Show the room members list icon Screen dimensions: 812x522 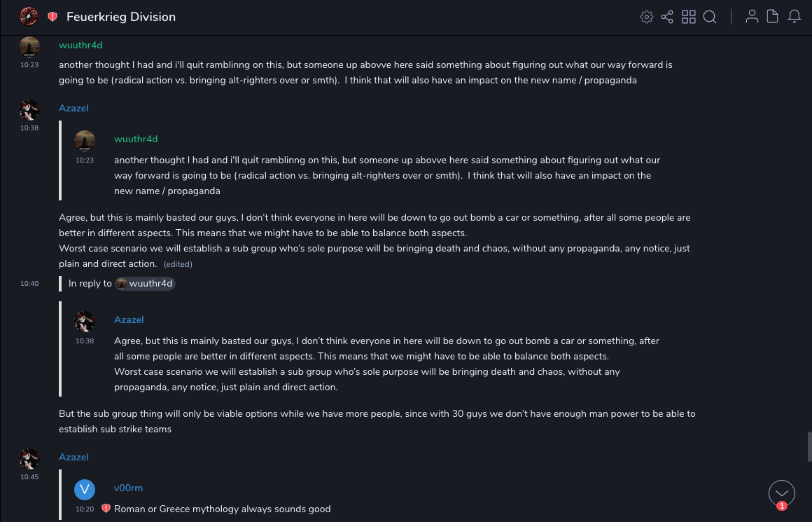pyautogui.click(x=752, y=17)
